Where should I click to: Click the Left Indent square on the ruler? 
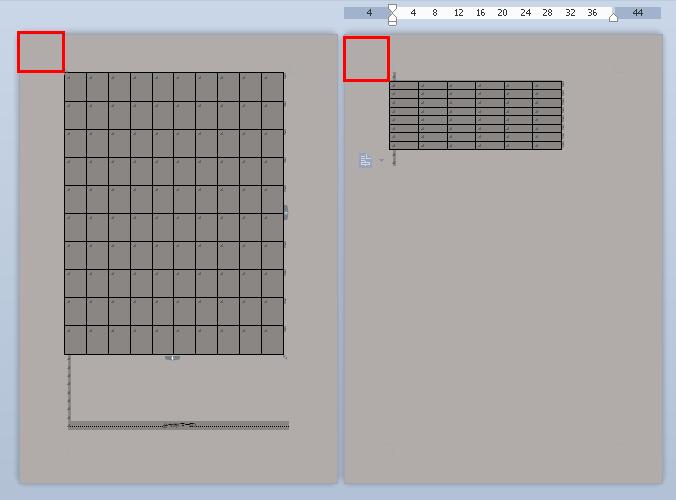point(392,22)
